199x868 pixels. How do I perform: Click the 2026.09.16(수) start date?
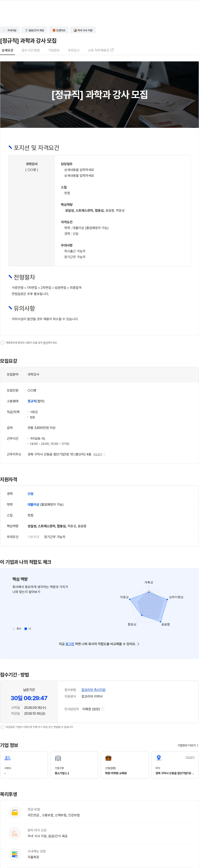click(x=35, y=708)
